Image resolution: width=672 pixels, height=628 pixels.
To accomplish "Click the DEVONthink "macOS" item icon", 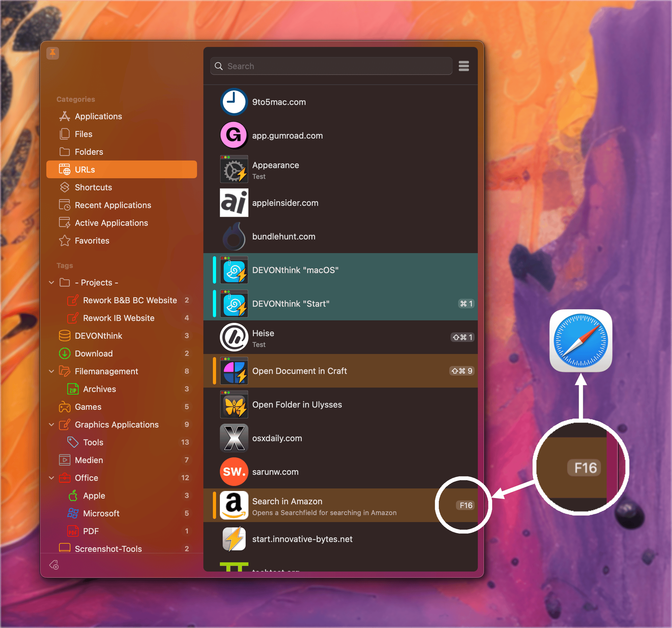I will [x=234, y=270].
